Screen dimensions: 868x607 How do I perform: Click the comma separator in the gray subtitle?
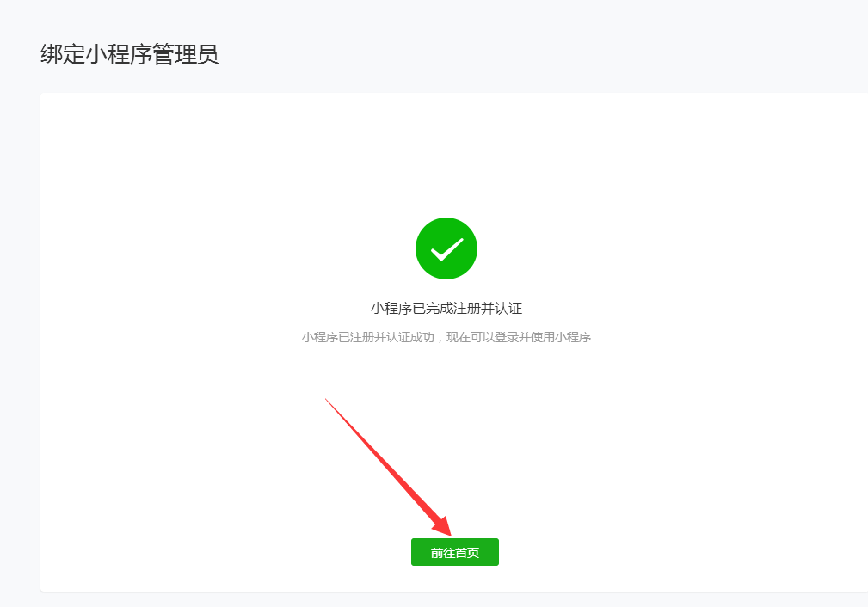click(x=440, y=340)
